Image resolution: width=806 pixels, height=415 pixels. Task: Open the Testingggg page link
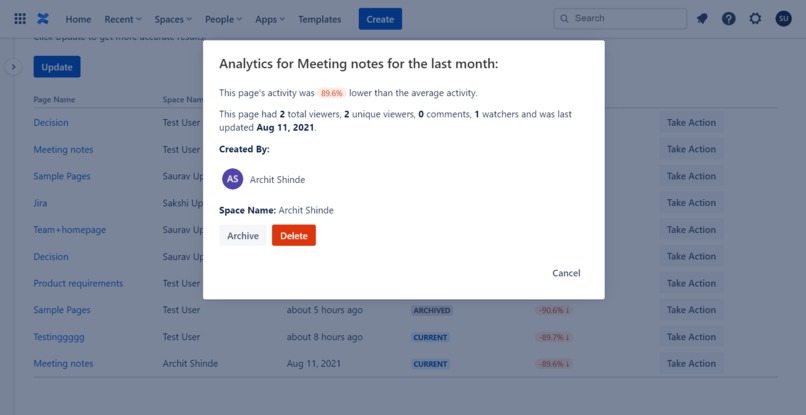coord(59,337)
